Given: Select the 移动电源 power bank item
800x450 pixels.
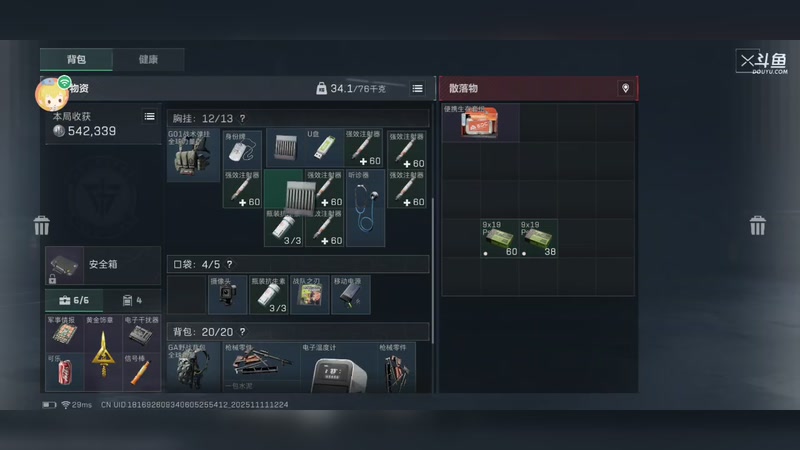Looking at the screenshot, I should [x=351, y=294].
